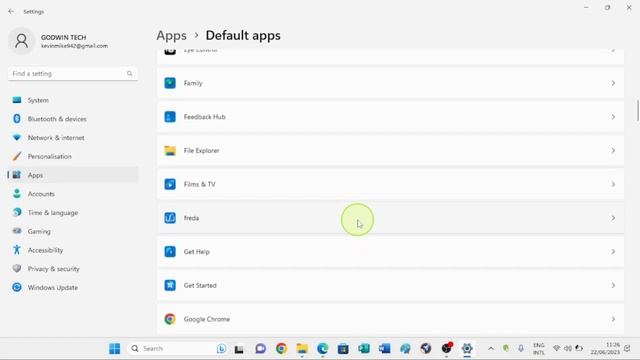Viewport: 640px width, 360px height.
Task: Open Word from the taskbar
Action: point(384,349)
